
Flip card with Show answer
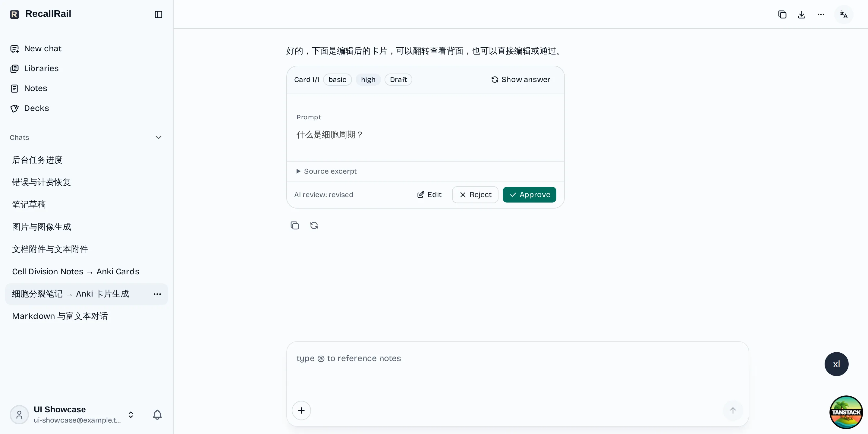pyautogui.click(x=520, y=80)
